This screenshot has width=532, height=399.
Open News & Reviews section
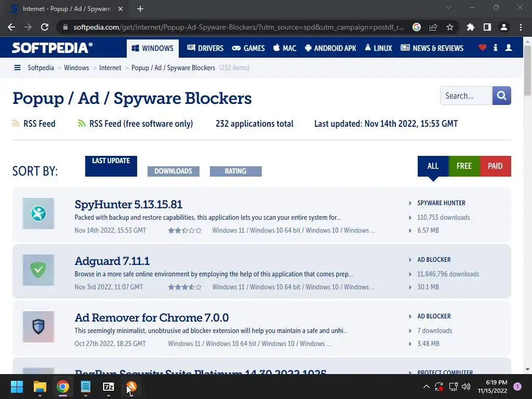(x=432, y=48)
